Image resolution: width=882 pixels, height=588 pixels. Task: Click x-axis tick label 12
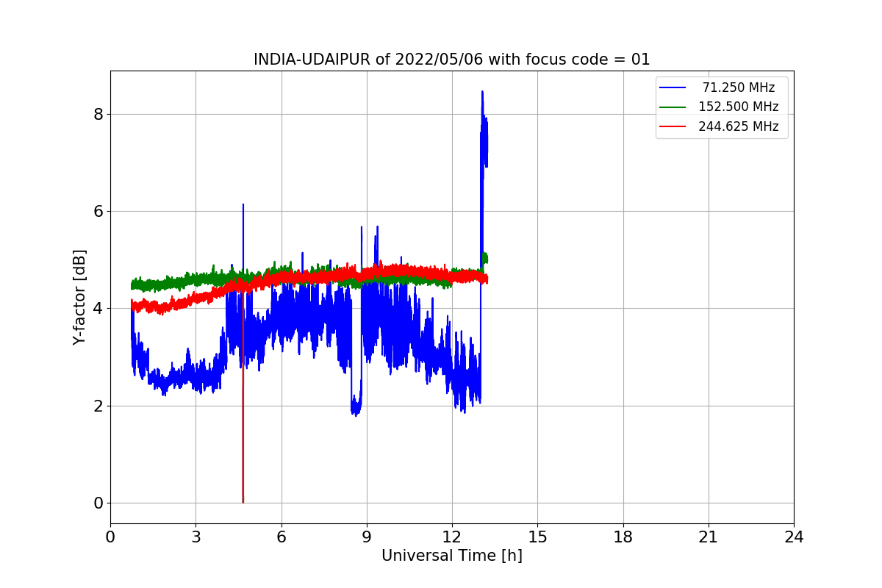[452, 537]
